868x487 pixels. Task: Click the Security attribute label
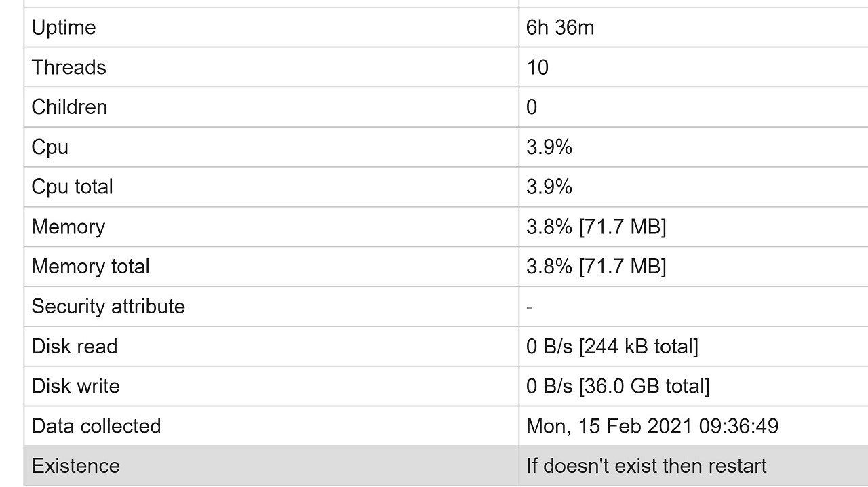pyautogui.click(x=108, y=307)
